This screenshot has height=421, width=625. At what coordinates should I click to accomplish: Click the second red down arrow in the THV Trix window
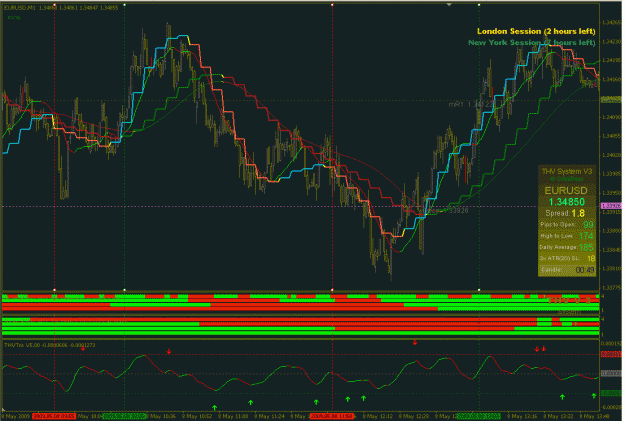click(x=169, y=352)
